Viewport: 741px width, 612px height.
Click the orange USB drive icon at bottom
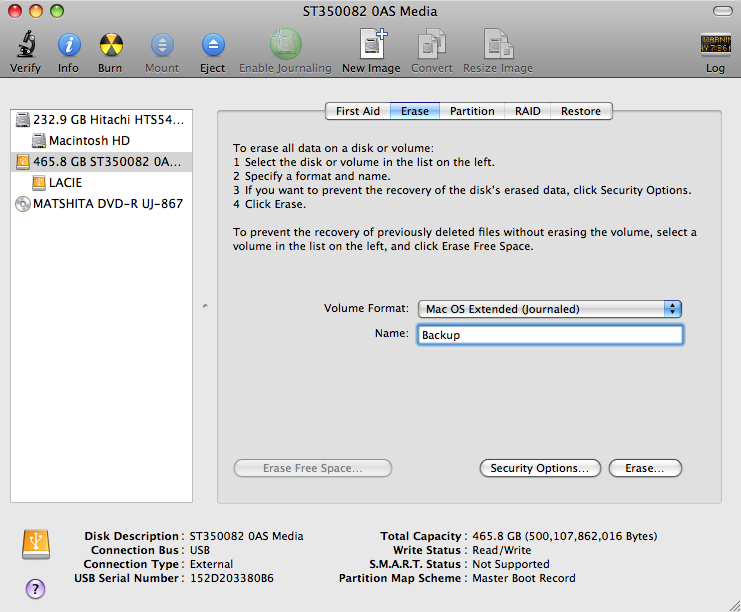36,544
